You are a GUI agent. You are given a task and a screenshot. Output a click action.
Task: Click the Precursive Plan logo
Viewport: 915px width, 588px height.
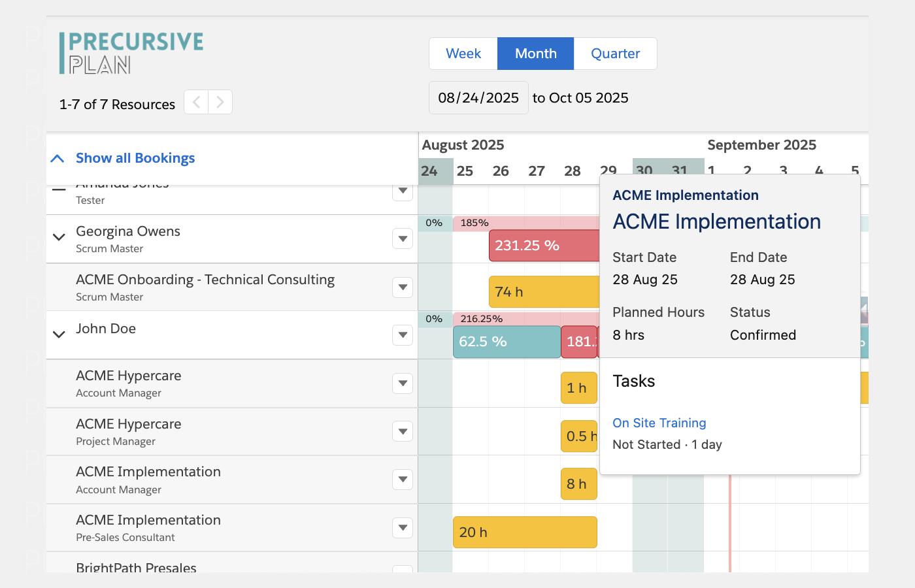pos(131,53)
